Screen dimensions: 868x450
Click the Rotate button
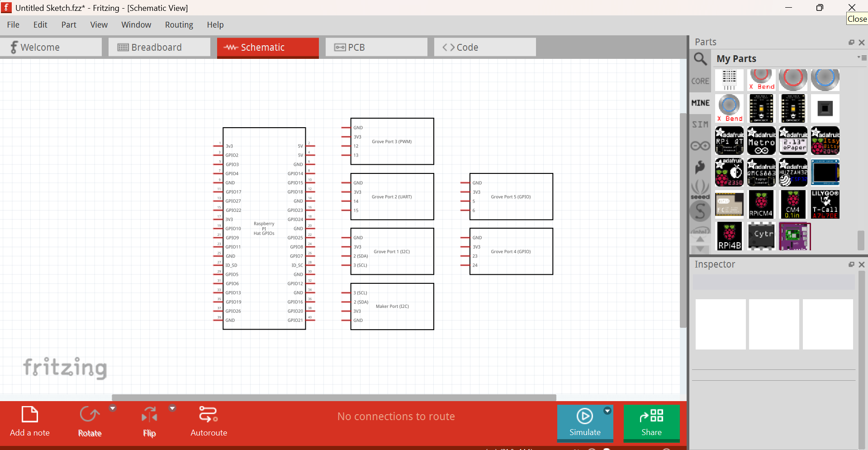[90, 422]
